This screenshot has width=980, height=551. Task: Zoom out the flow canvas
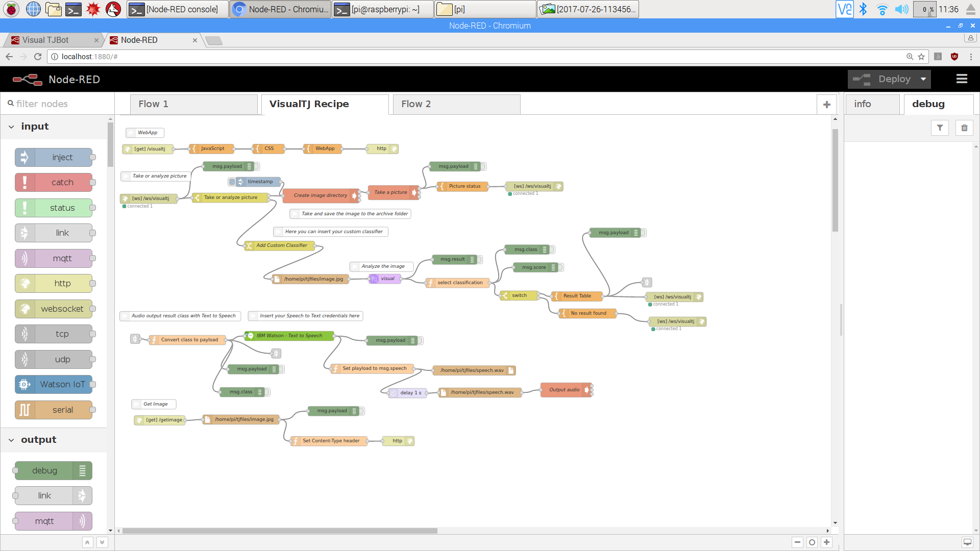point(797,542)
